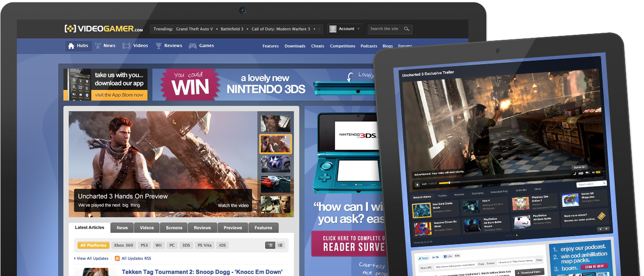Click the Games controller icon
The image size is (644, 276).
(192, 46)
